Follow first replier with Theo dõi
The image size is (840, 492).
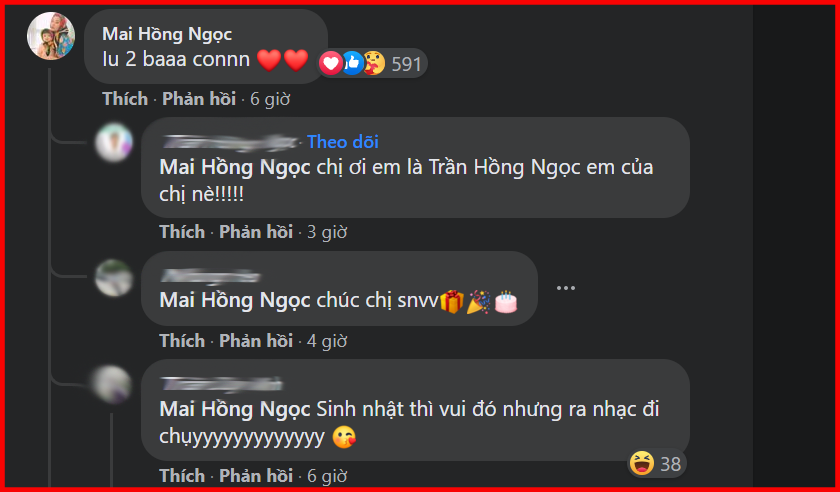pyautogui.click(x=343, y=141)
